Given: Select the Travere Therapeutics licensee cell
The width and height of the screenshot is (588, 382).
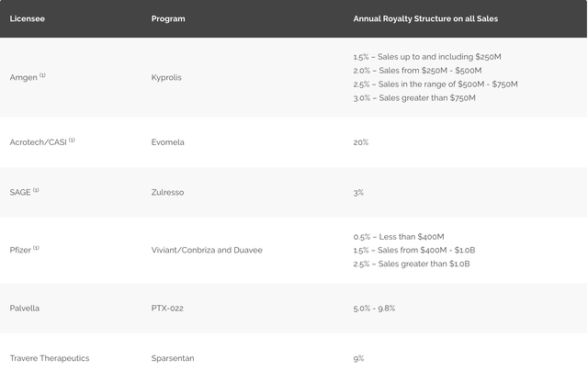Looking at the screenshot, I should pos(50,358).
